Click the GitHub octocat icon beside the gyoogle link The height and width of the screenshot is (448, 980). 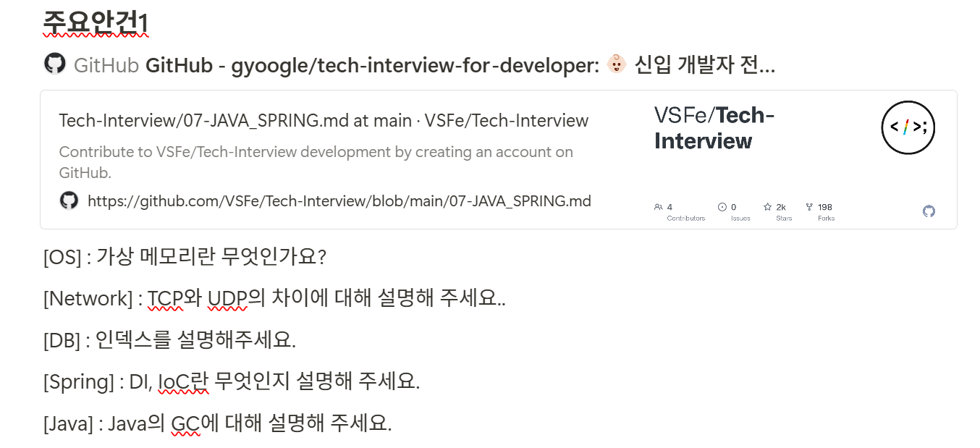[x=55, y=64]
